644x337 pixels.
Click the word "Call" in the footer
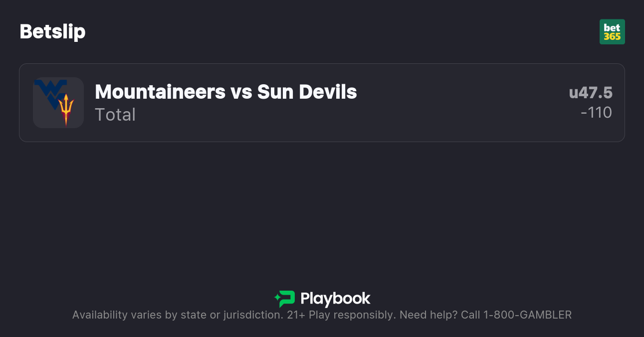470,315
